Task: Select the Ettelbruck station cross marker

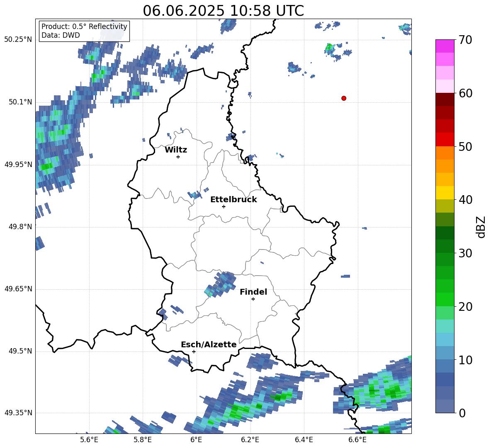Action: coord(224,206)
